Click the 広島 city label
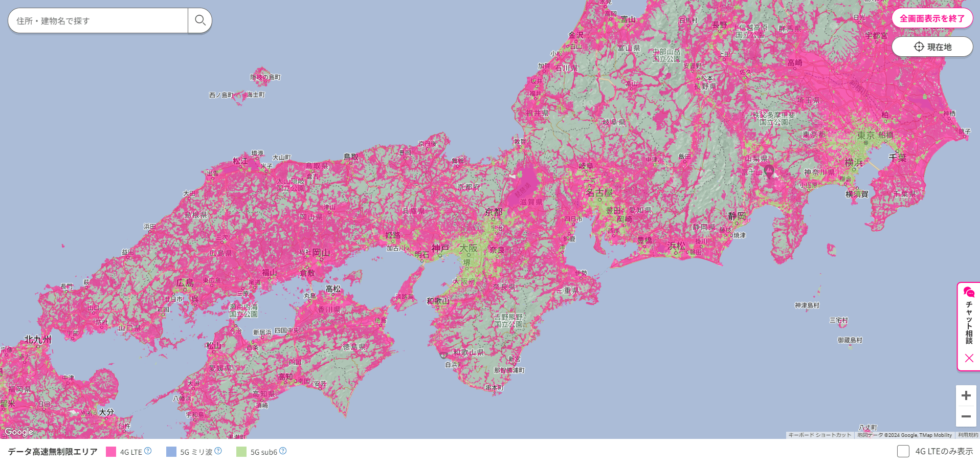 (185, 283)
